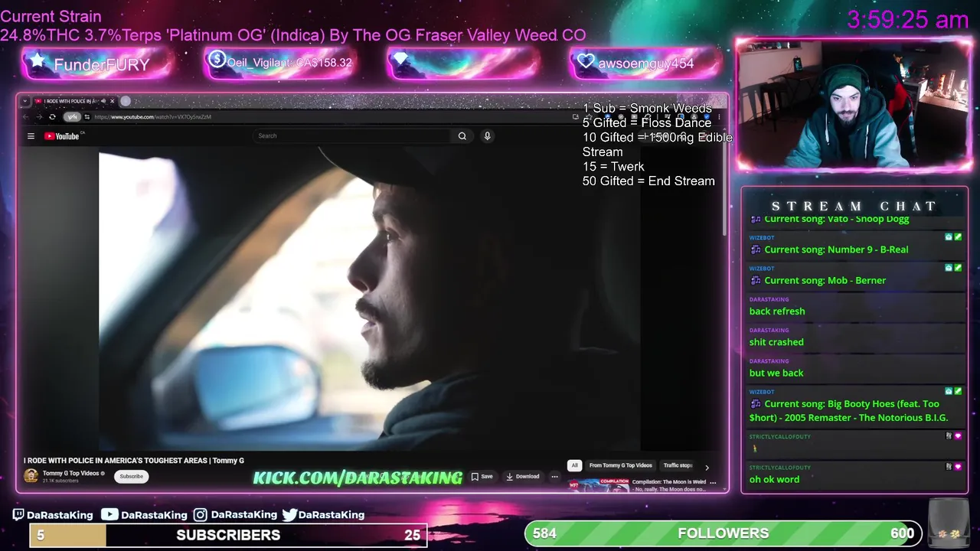Screen dimensions: 980x551
Task: Open 'Compilation: The Moon is Weird' thumbnail
Action: pos(598,485)
